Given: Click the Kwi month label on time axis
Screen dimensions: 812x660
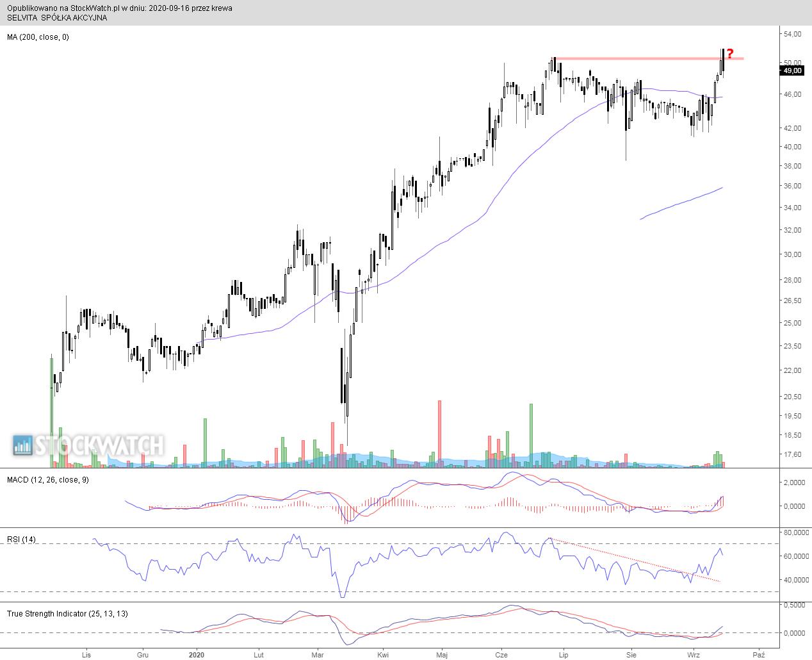Looking at the screenshot, I should [383, 655].
